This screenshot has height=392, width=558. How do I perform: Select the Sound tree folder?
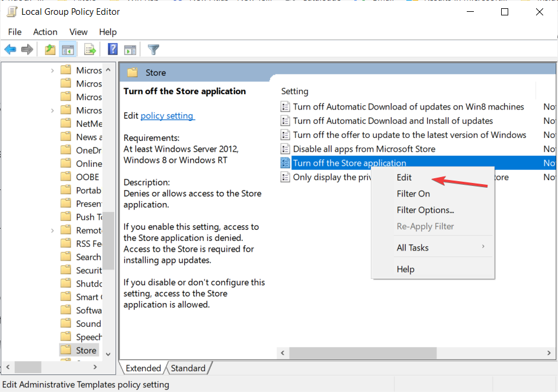pyautogui.click(x=89, y=324)
